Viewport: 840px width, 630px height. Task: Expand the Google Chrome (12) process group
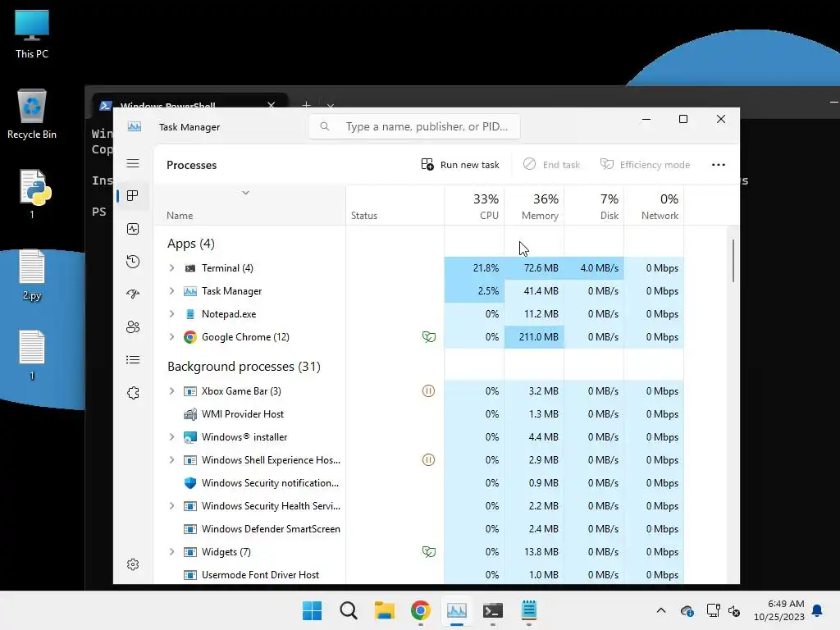172,337
